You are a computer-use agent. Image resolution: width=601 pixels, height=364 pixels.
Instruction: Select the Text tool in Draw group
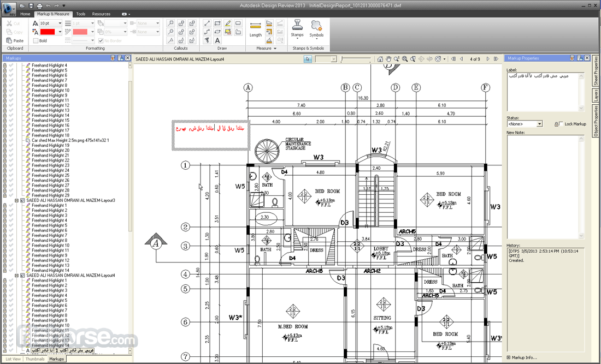tap(217, 40)
